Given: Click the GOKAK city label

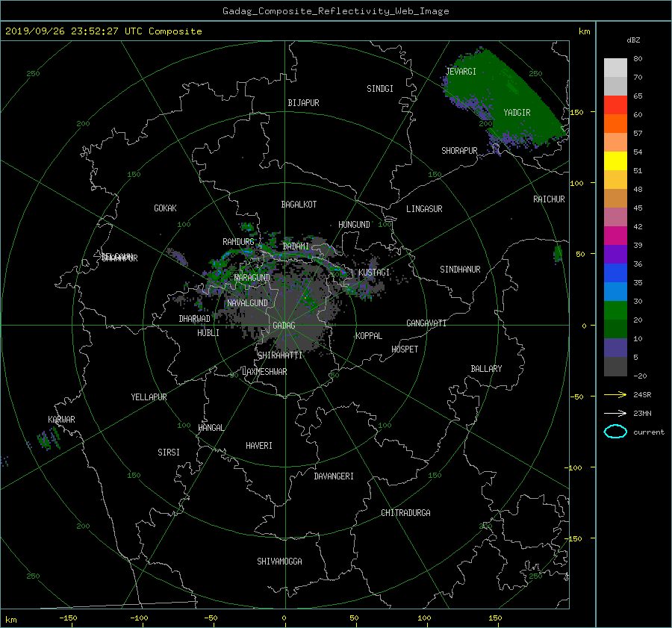Looking at the screenshot, I should [x=165, y=208].
